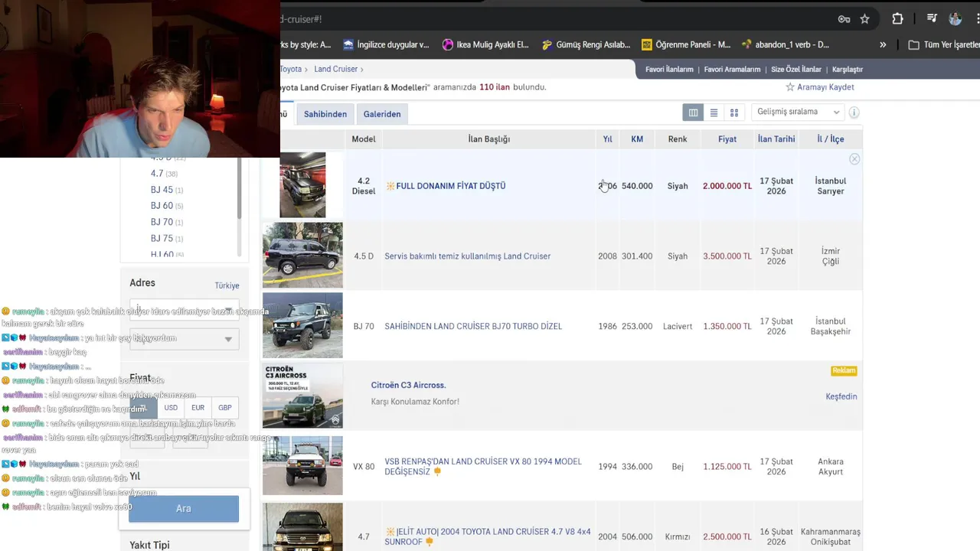Open the Gelişmiş sıralama dropdown

pos(798,112)
